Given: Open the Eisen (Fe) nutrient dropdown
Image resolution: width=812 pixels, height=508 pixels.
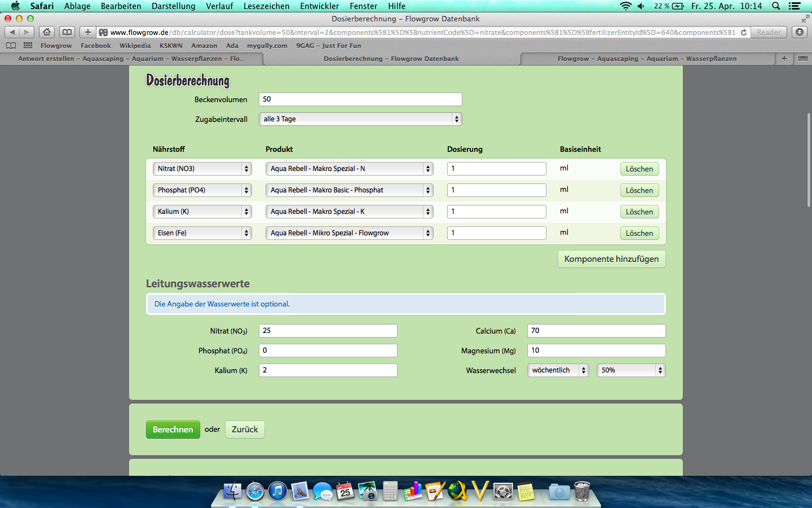Looking at the screenshot, I should pos(202,233).
